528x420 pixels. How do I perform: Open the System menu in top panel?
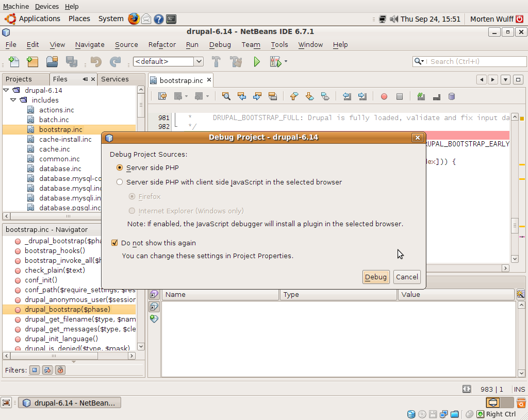[111, 19]
